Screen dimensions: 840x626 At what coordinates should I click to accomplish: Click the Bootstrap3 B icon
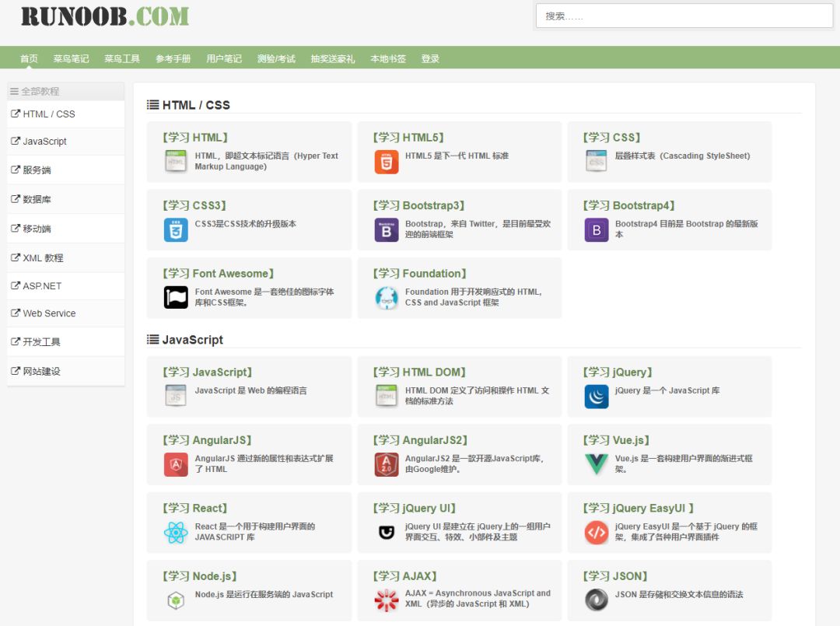[x=387, y=229]
